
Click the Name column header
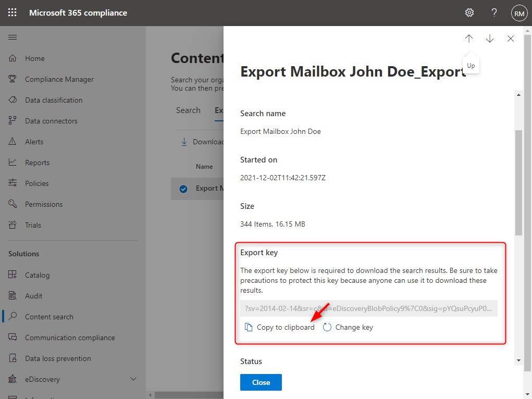pos(204,167)
